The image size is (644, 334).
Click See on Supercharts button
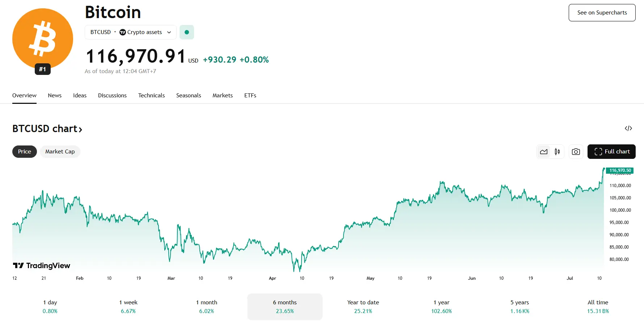[x=602, y=13]
